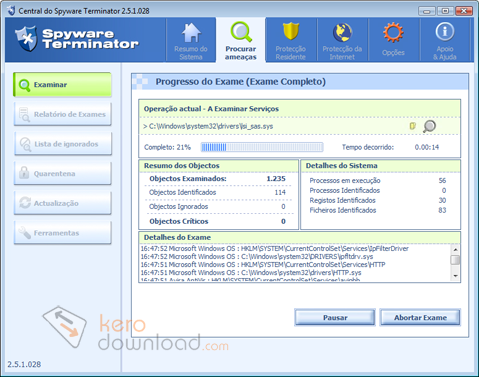
Task: Open Relatório de Exames
Action: (62, 114)
